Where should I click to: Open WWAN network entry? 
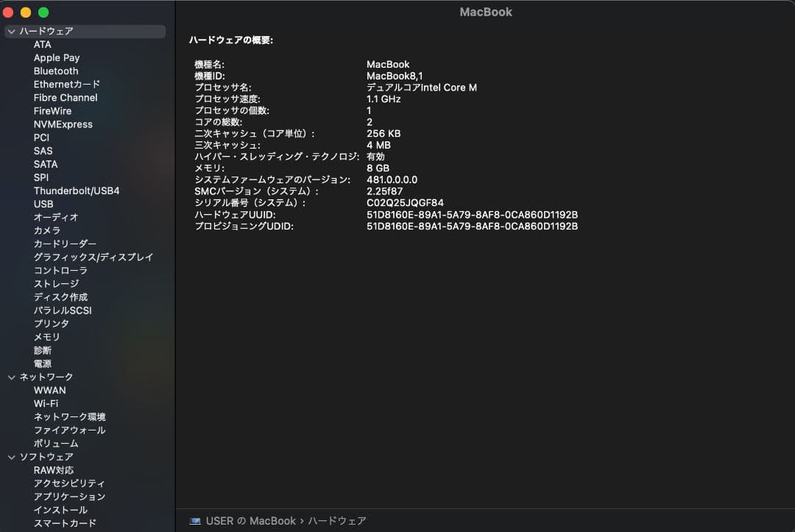[50, 390]
